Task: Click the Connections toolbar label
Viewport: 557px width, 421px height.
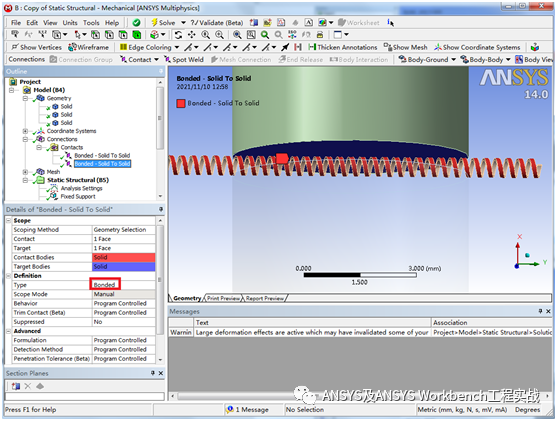Action: point(27,59)
